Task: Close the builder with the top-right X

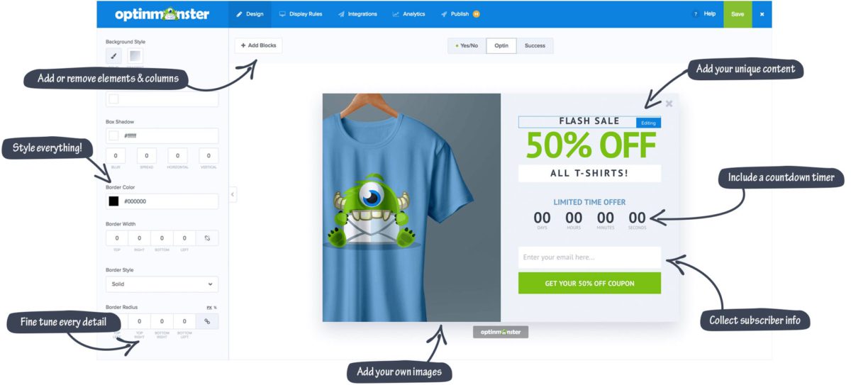Action: [x=762, y=14]
